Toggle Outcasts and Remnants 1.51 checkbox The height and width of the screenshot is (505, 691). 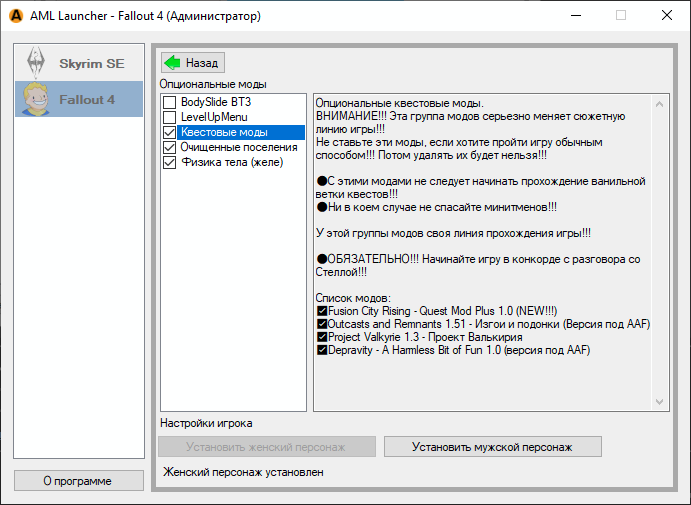coord(321,325)
